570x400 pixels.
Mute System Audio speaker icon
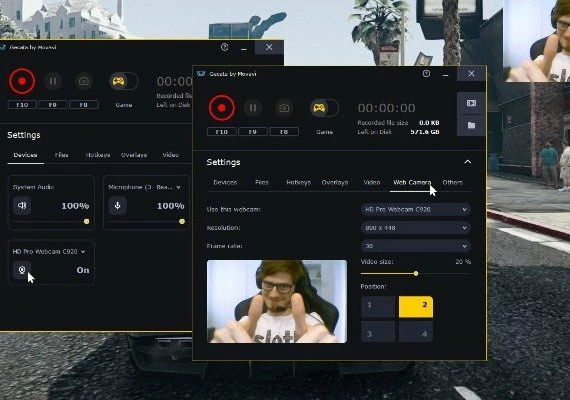pyautogui.click(x=22, y=206)
